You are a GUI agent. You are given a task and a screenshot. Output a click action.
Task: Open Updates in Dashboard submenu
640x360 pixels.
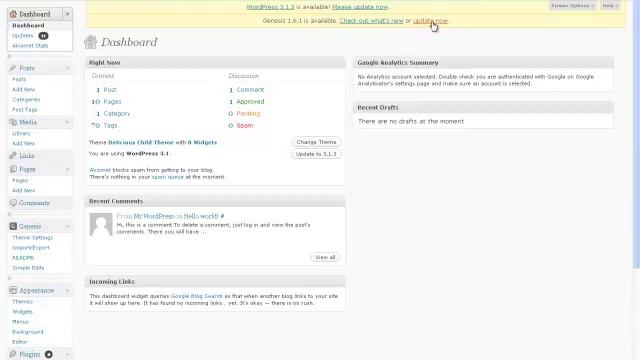[x=22, y=36]
